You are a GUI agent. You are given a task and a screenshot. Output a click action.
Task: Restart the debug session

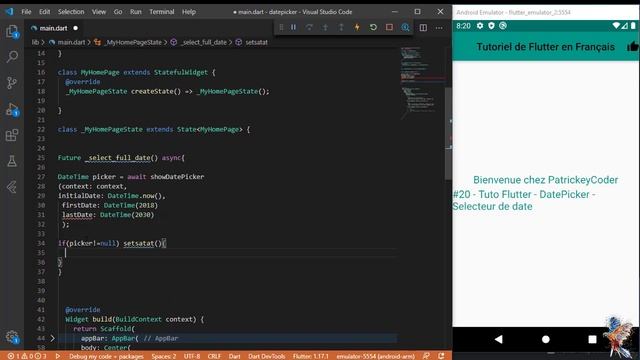click(373, 27)
